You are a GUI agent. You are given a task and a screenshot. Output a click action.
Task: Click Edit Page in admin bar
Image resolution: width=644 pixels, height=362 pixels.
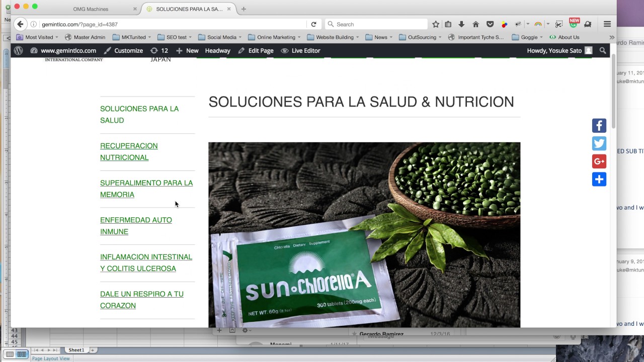click(x=256, y=51)
